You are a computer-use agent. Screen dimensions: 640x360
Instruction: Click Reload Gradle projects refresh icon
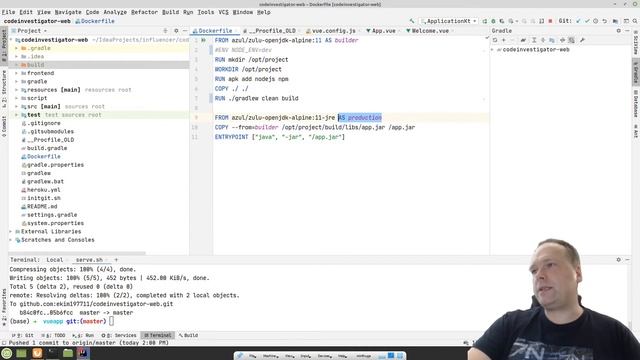pyautogui.click(x=495, y=40)
